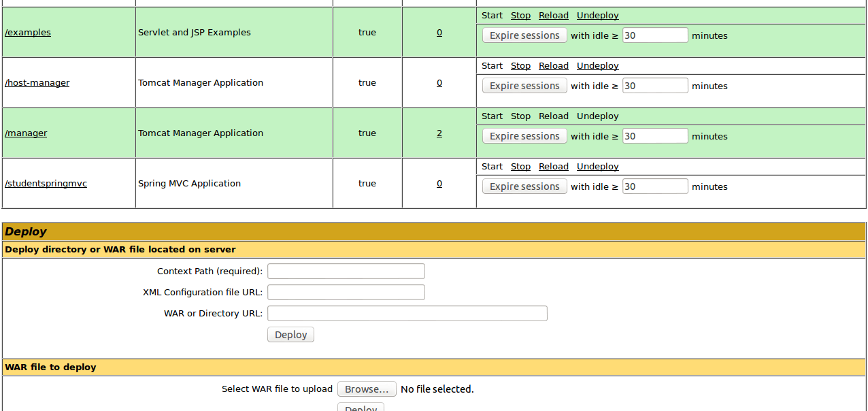
Task: Expire sessions for /manager
Action: (x=524, y=136)
